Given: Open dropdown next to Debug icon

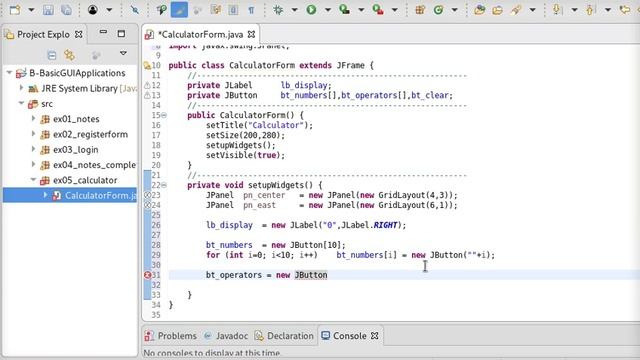Looking at the screenshot, I should [294, 10].
